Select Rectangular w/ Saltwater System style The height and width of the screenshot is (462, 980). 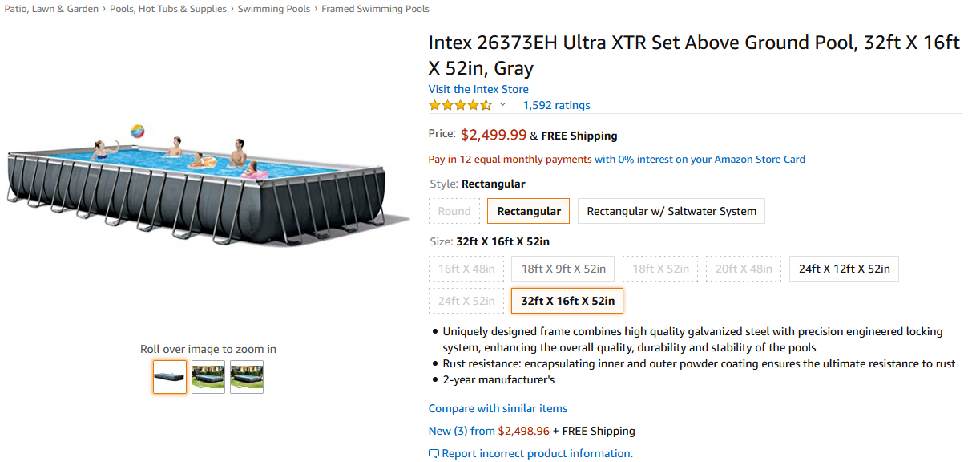click(x=671, y=210)
